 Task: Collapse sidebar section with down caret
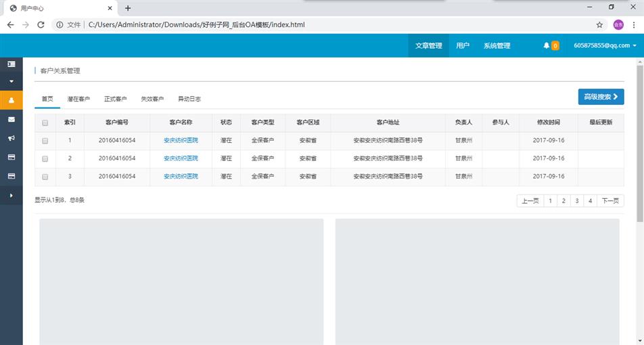(x=11, y=81)
